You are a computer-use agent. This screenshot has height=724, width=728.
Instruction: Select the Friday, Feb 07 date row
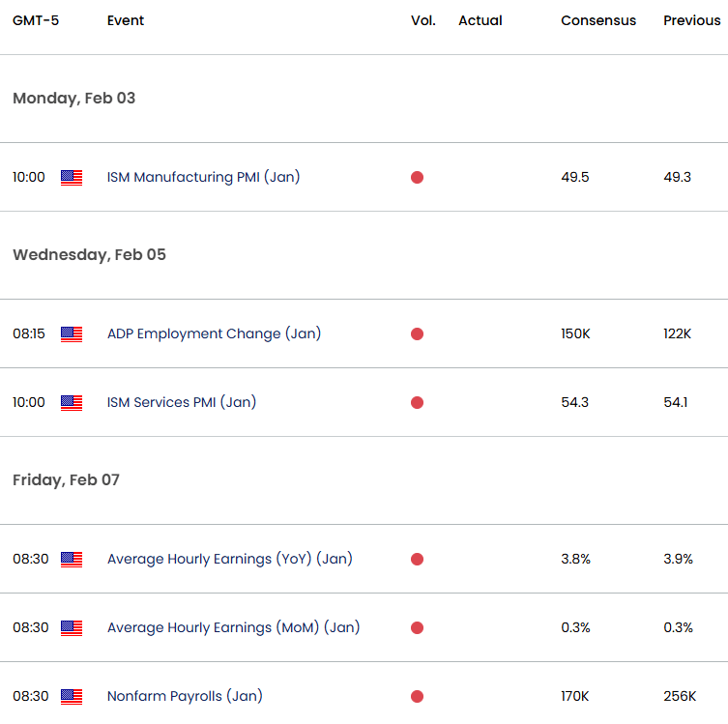point(66,480)
